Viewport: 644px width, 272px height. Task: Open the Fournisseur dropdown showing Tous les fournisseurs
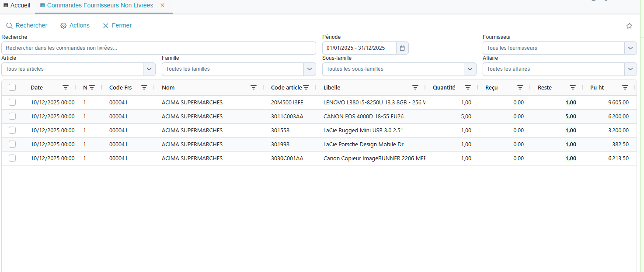(630, 48)
